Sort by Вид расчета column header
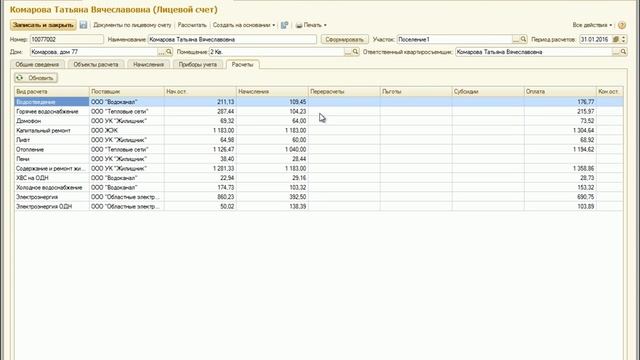Screen dimensions: 640x360 [x=52, y=91]
